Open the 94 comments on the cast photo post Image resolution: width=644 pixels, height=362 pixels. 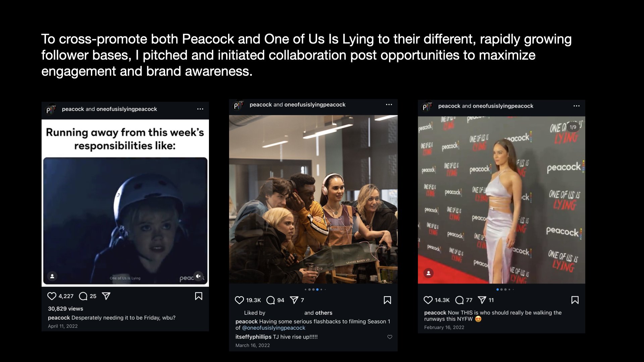tap(270, 300)
